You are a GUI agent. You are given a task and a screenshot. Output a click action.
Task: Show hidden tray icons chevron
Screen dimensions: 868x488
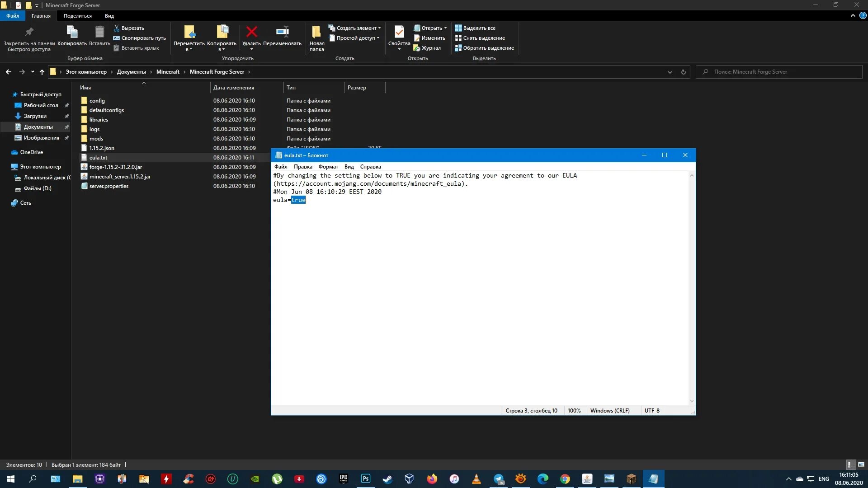(x=788, y=479)
